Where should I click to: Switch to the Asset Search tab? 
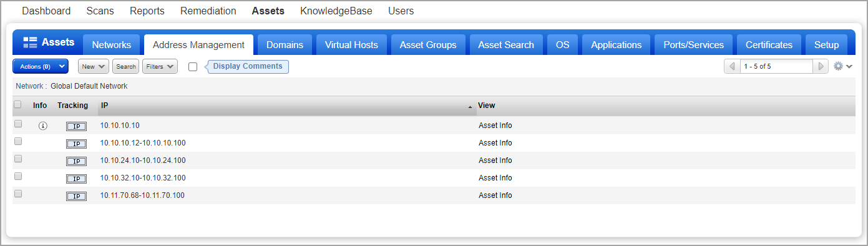pyautogui.click(x=506, y=44)
